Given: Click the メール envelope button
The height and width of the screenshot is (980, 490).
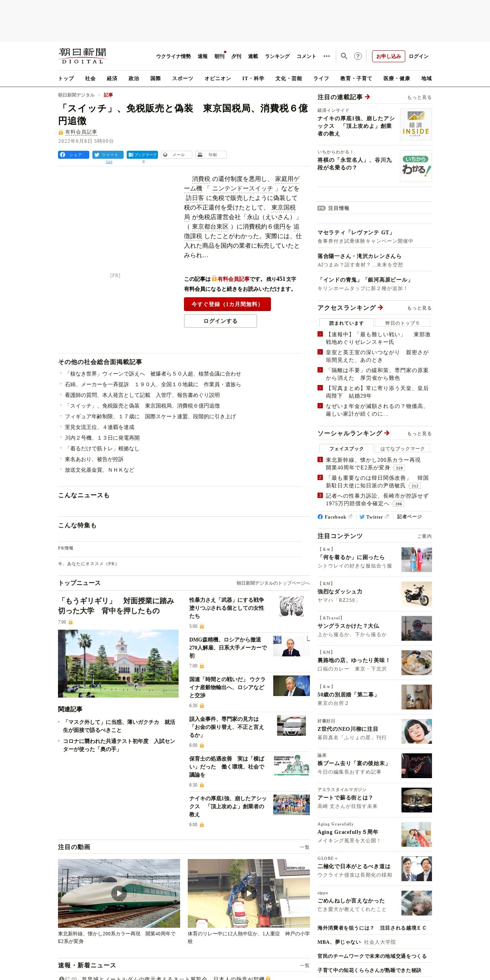Looking at the screenshot, I should pos(177,155).
